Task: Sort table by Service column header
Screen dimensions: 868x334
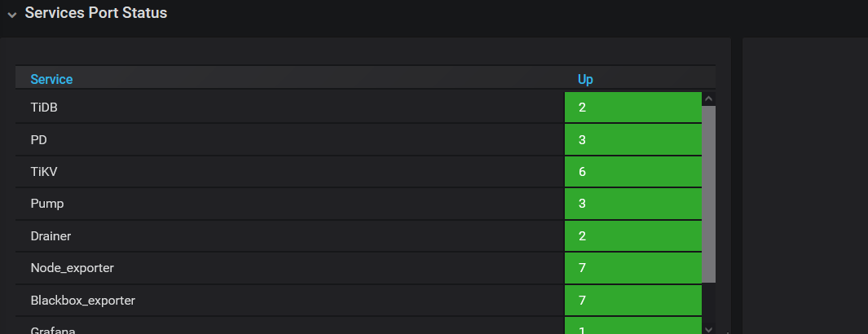Action: pos(51,80)
